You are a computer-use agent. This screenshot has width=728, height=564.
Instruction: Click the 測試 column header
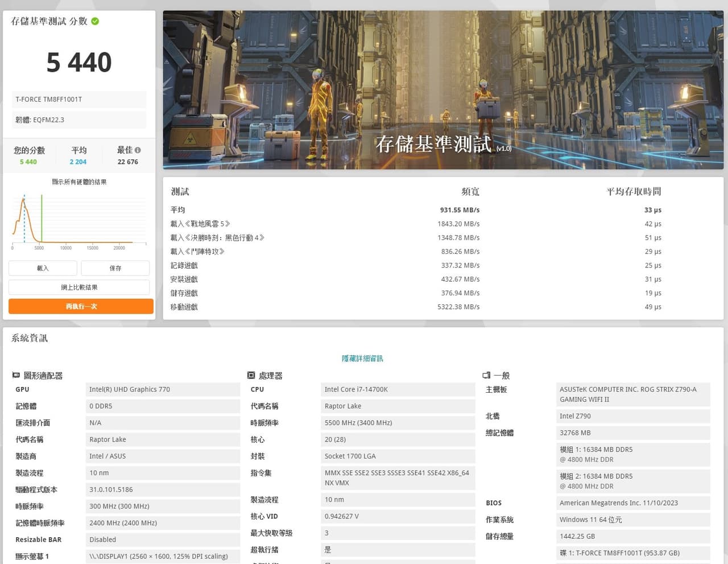[180, 192]
